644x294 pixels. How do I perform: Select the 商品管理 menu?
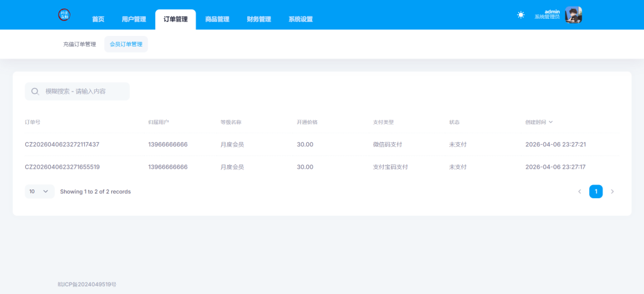217,20
